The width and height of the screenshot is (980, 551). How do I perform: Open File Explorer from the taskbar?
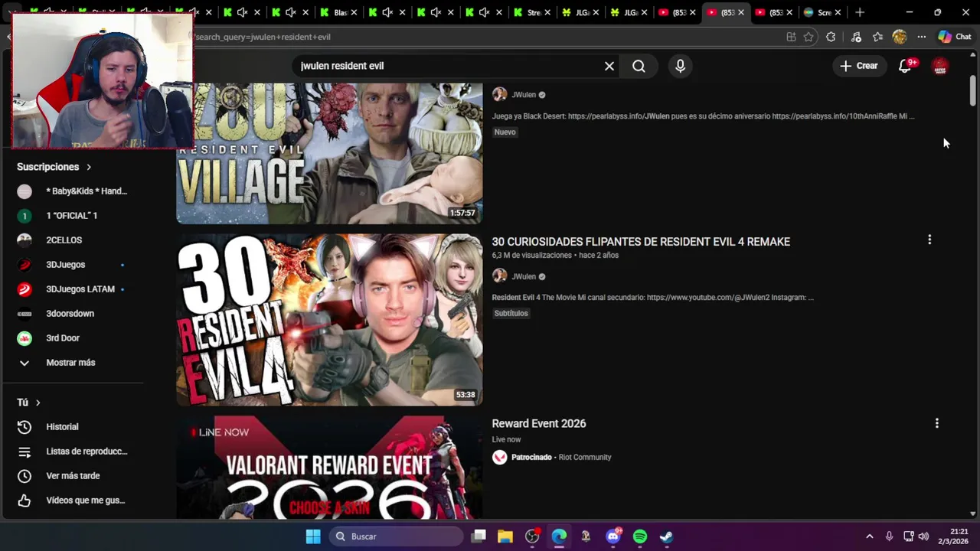505,536
